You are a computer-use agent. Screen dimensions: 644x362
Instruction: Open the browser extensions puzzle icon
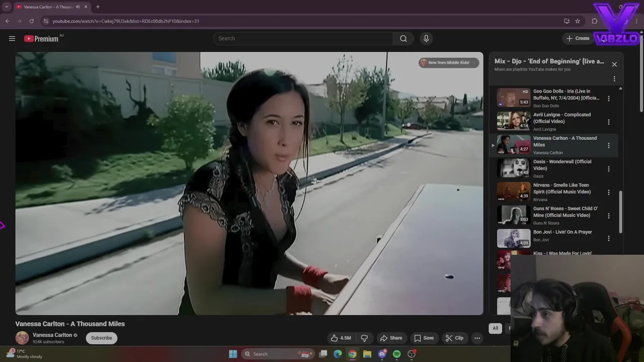pos(595,21)
